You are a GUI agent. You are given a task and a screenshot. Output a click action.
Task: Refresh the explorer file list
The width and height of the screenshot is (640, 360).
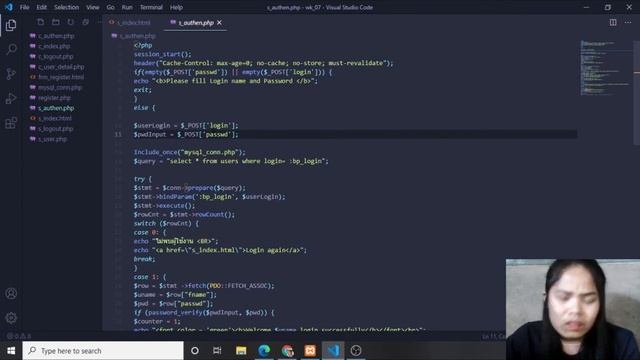[x=71, y=22]
